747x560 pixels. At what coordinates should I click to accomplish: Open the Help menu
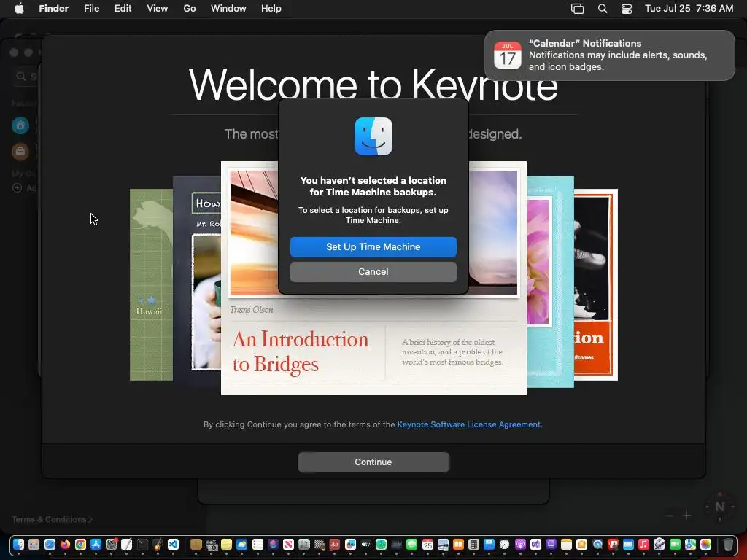[271, 9]
